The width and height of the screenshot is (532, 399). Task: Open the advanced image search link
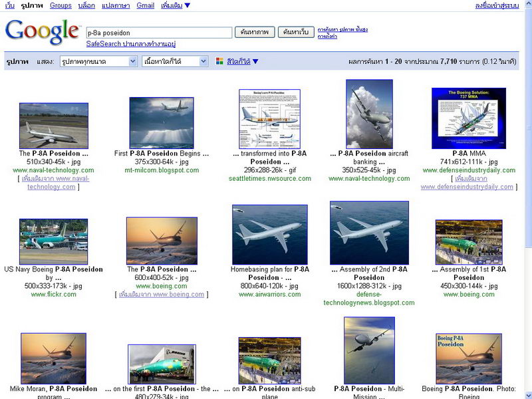click(342, 29)
